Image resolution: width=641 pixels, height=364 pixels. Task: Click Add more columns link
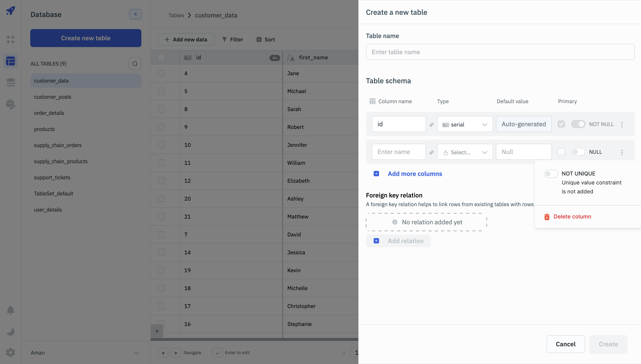[415, 174]
